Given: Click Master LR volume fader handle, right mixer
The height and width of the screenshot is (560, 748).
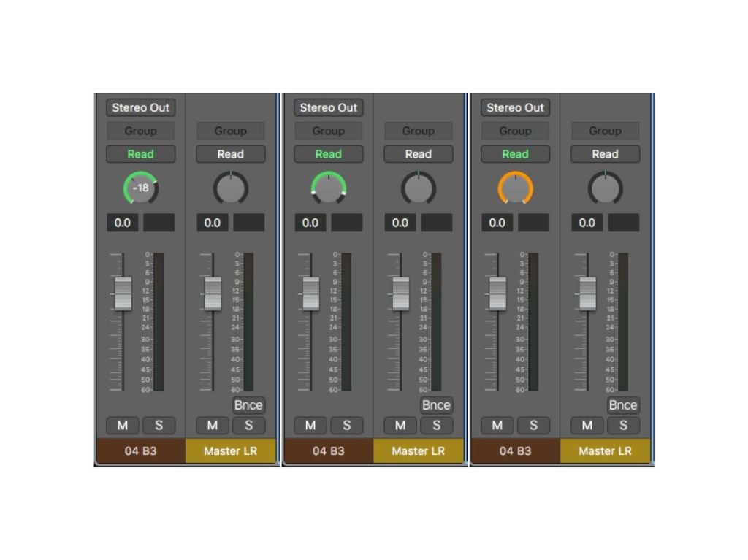Looking at the screenshot, I should click(x=587, y=294).
